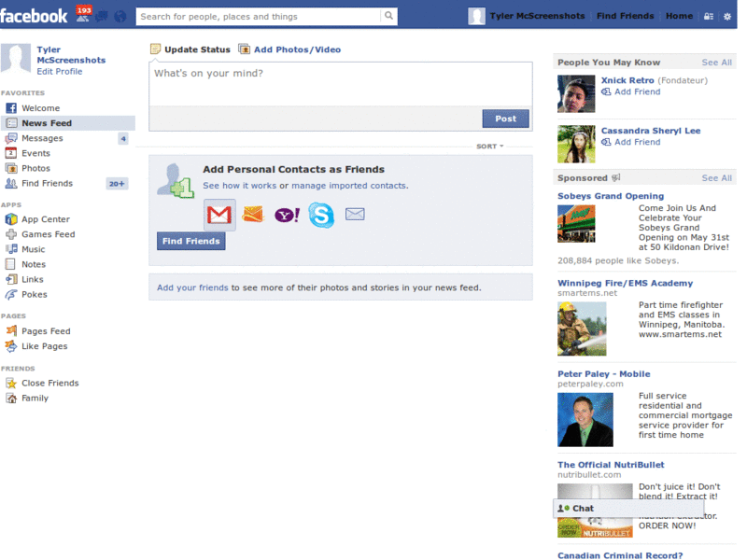
Task: Open Cassandra Sheryl Lee's profile name link
Action: pos(651,131)
